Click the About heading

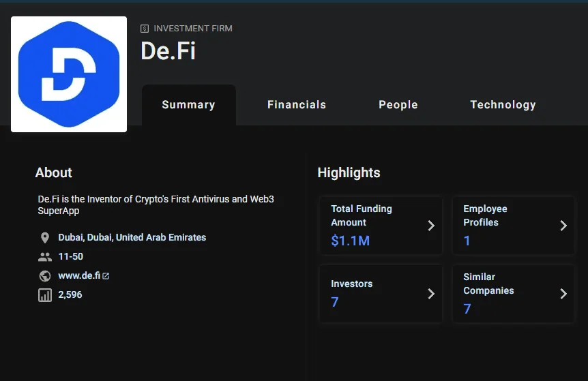(x=54, y=172)
